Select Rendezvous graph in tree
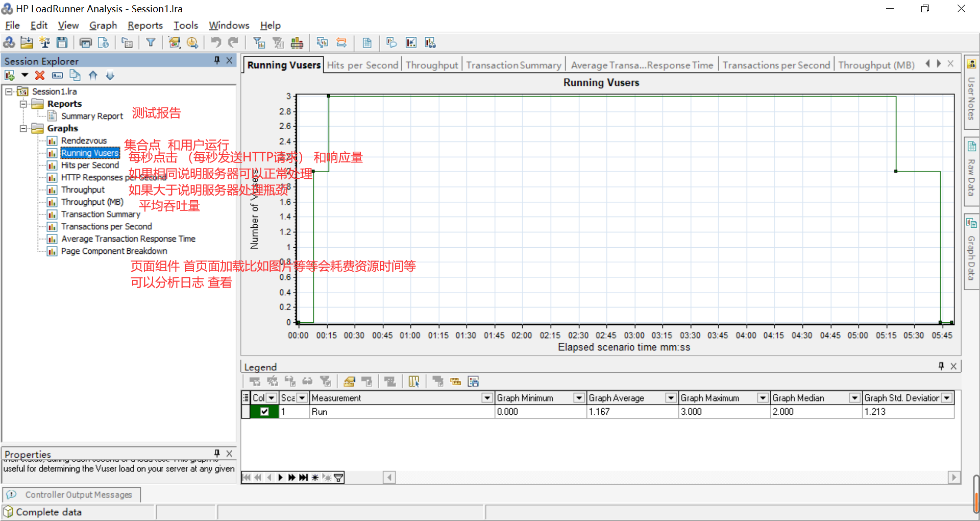 [x=84, y=140]
